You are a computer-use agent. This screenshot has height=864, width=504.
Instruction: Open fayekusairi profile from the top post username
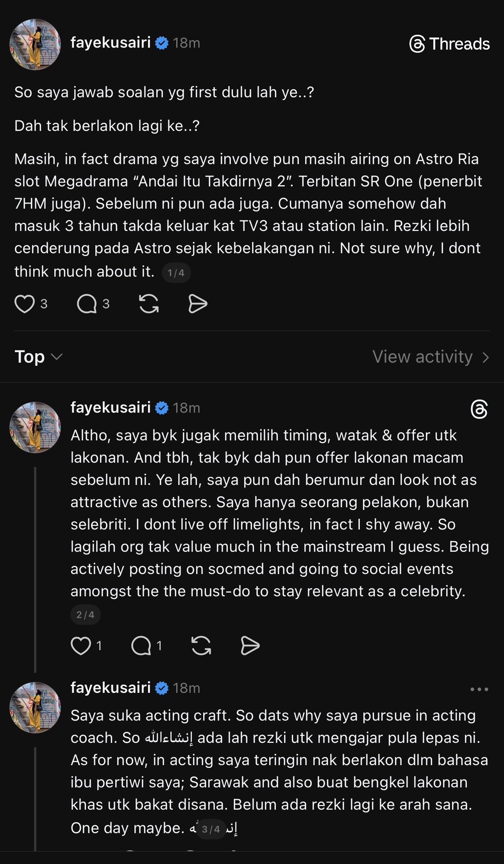coord(111,43)
